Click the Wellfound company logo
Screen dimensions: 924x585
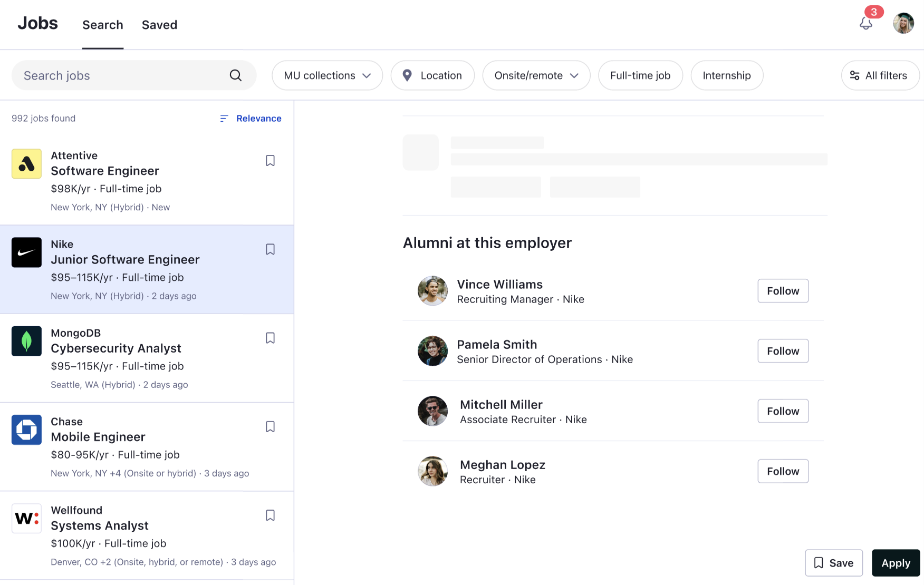pyautogui.click(x=26, y=519)
